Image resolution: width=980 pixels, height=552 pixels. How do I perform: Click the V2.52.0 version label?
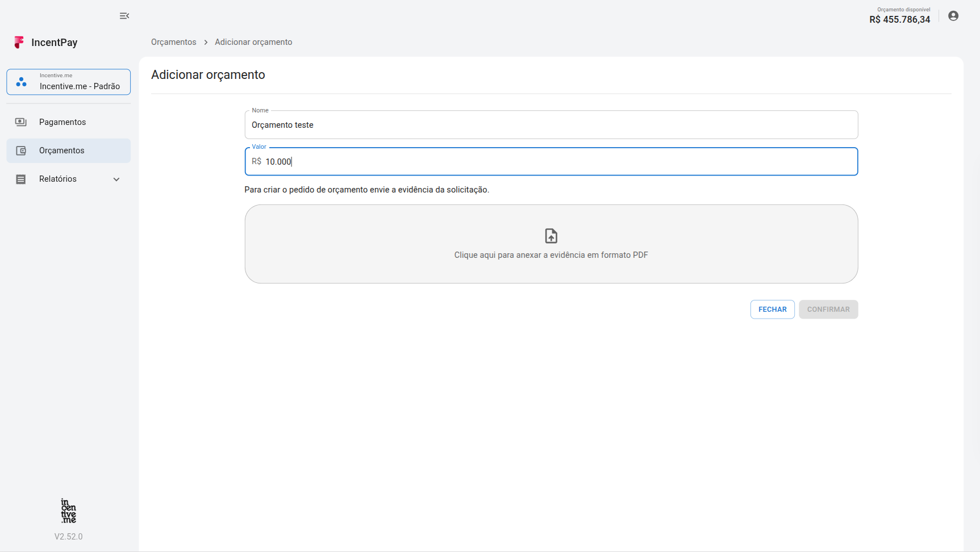(x=69, y=537)
